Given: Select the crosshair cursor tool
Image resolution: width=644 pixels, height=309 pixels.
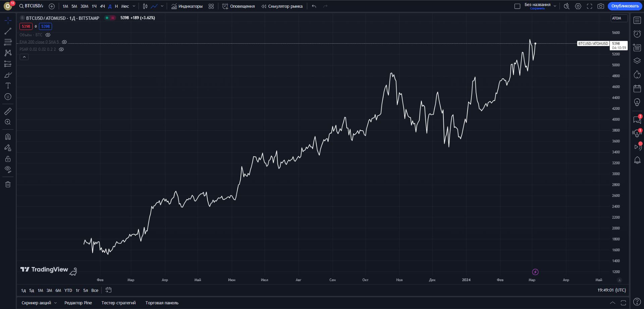Looking at the screenshot, I should click(8, 20).
